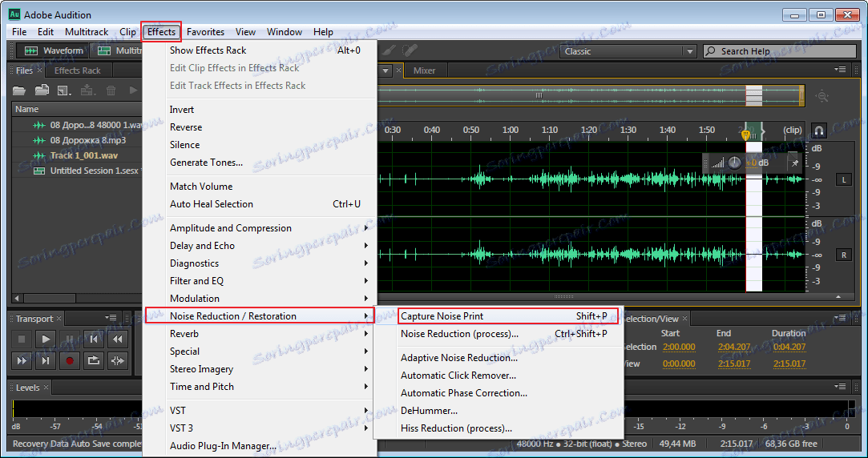Switch to the Effects Rack tab
Image resolution: width=868 pixels, height=458 pixels.
(78, 70)
